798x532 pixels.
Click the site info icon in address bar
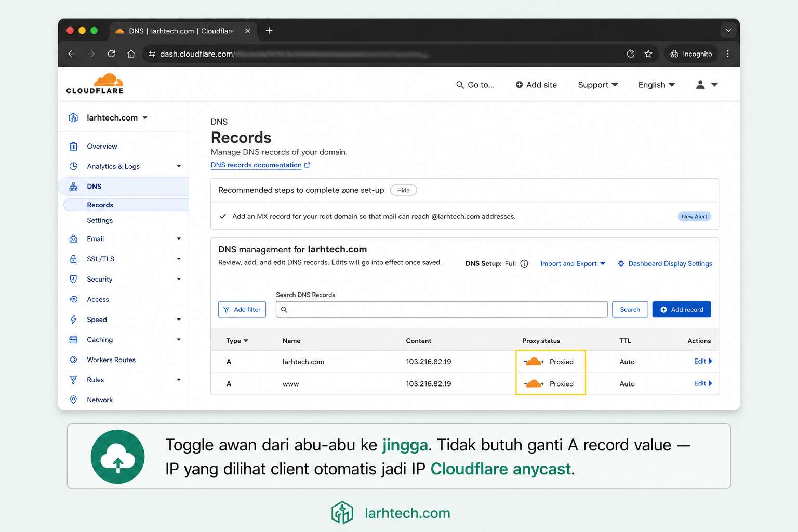click(152, 54)
